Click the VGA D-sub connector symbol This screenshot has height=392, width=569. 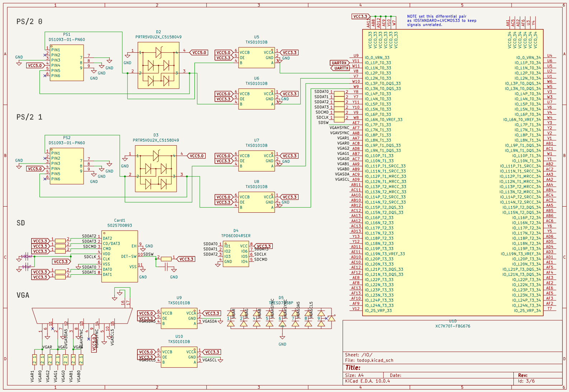[x=83, y=316]
